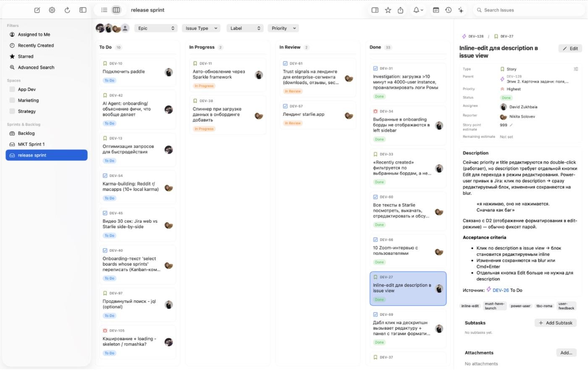The height and width of the screenshot is (370, 588).
Task: Edit story point estimate pencil icon
Action: point(512,125)
